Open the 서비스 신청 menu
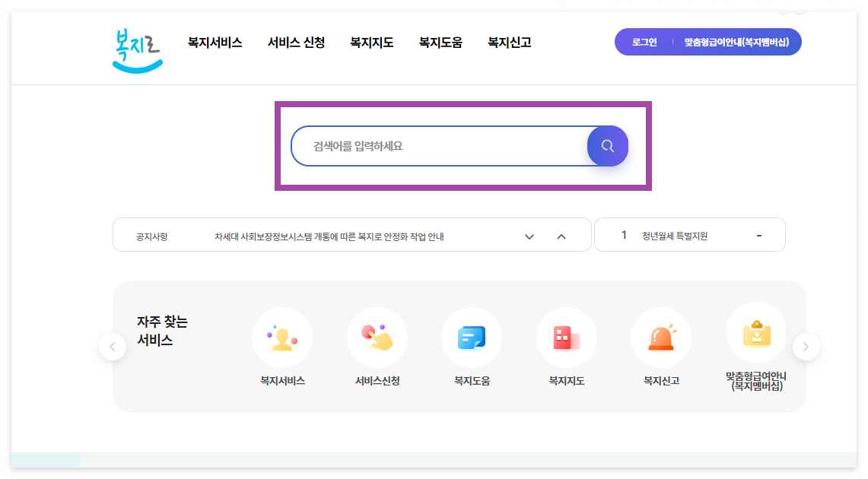Viewport: 868px width, 479px height. click(294, 43)
